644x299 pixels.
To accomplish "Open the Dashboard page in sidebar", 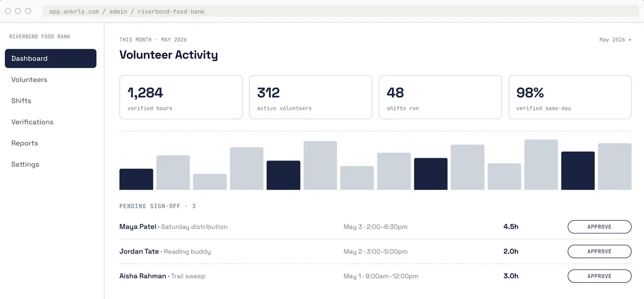I will click(50, 59).
